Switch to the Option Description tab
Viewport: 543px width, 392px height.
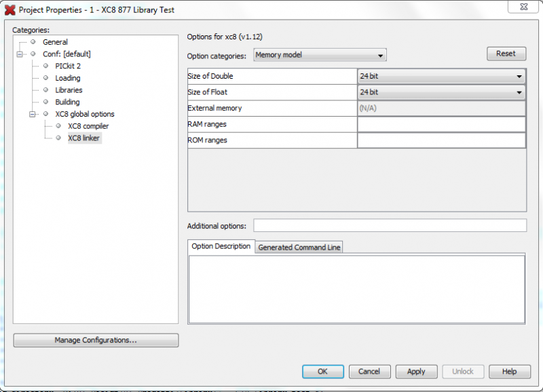pos(221,246)
